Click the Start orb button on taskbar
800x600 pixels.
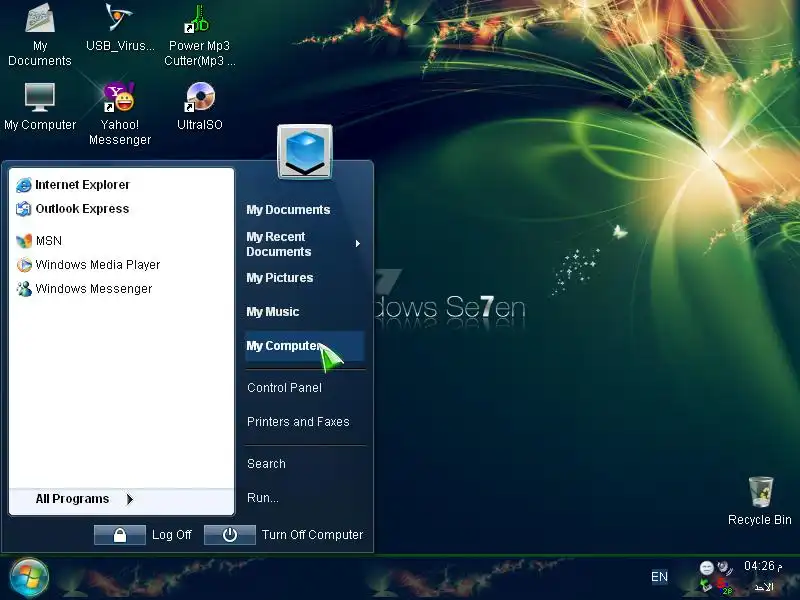29,577
